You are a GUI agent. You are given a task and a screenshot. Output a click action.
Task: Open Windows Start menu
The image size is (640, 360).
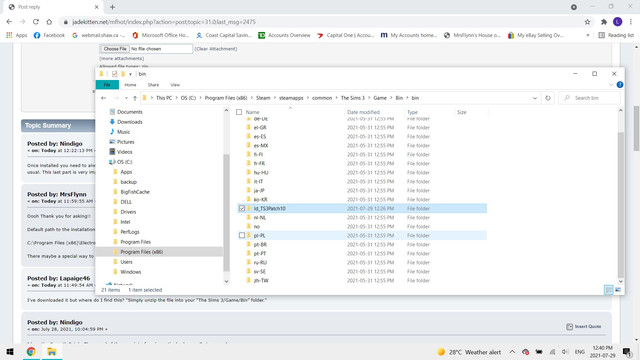pyautogui.click(x=10, y=351)
